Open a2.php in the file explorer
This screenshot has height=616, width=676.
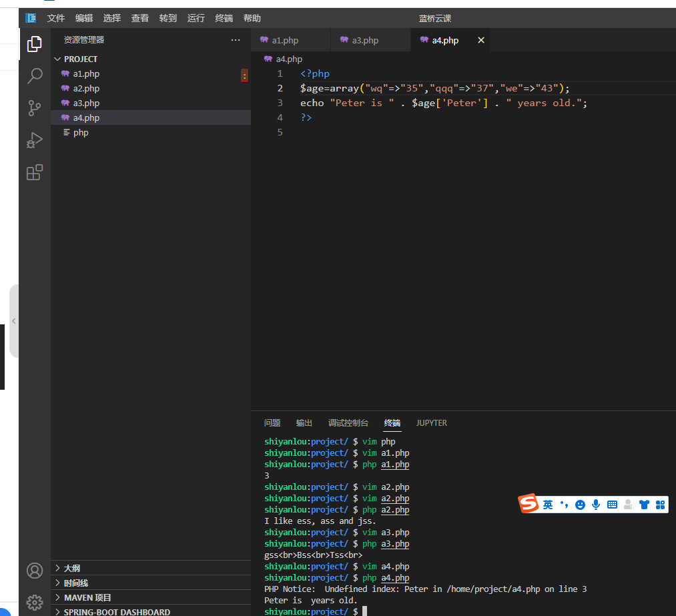click(x=86, y=88)
